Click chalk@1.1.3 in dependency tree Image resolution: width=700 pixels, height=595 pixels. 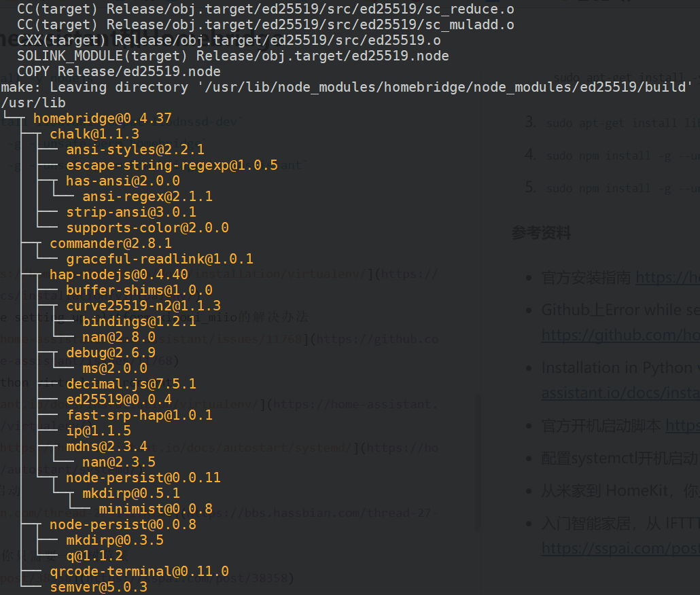pos(94,134)
